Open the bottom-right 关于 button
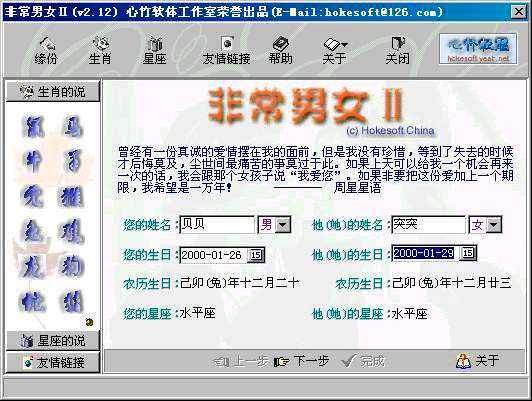The width and height of the screenshot is (532, 401). 478,361
